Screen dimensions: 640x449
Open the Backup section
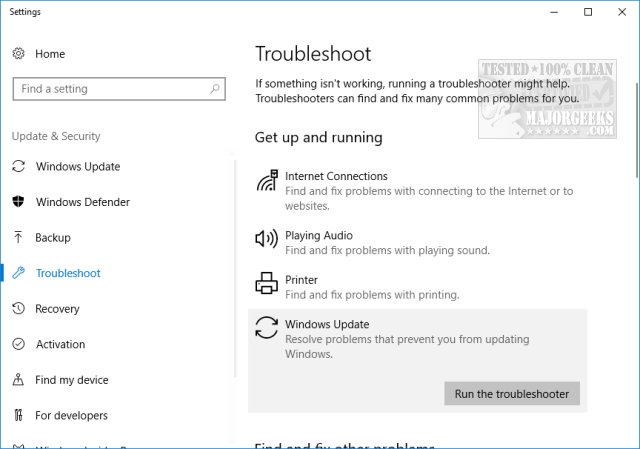pos(53,238)
